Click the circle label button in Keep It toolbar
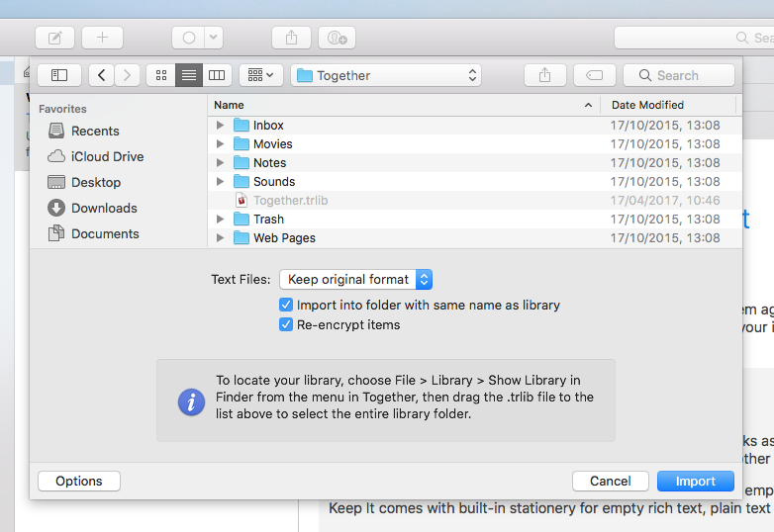Image resolution: width=774 pixels, height=532 pixels. (x=189, y=38)
